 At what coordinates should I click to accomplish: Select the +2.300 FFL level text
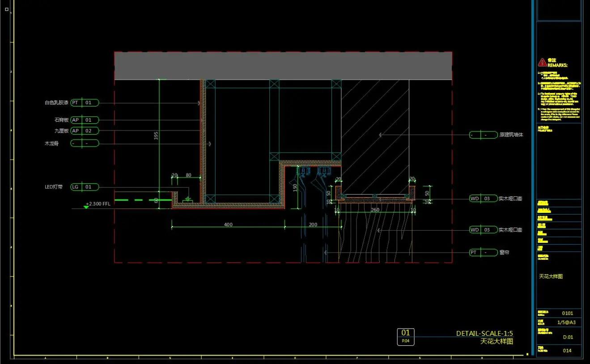tap(98, 203)
